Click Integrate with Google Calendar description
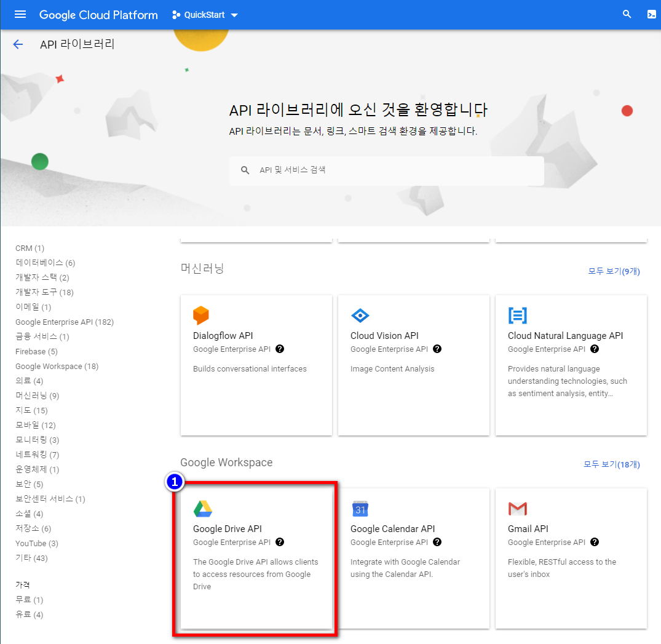Screen dimensions: 661x644 405,568
